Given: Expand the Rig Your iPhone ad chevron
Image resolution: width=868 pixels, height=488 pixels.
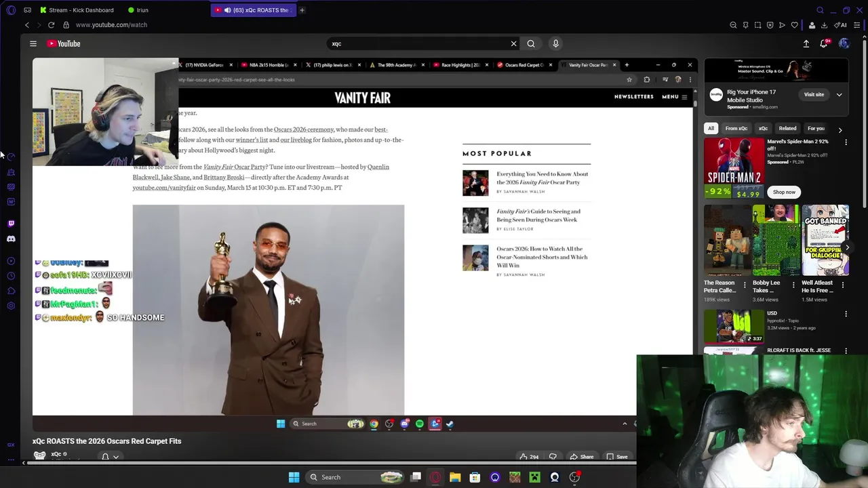Looking at the screenshot, I should [839, 95].
